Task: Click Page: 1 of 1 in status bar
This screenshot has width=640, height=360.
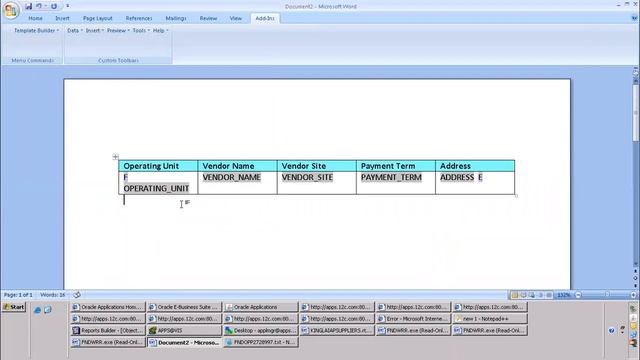Action: (x=18, y=295)
